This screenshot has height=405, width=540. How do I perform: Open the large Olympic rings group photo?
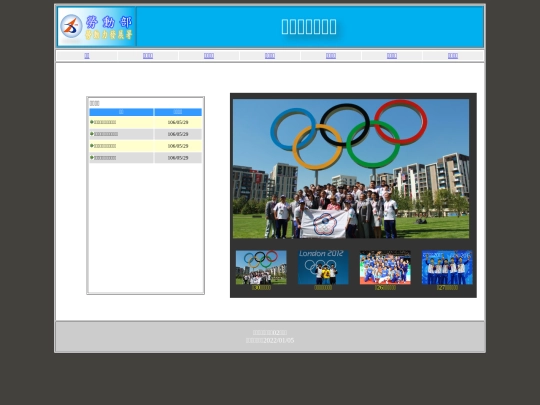click(x=351, y=169)
